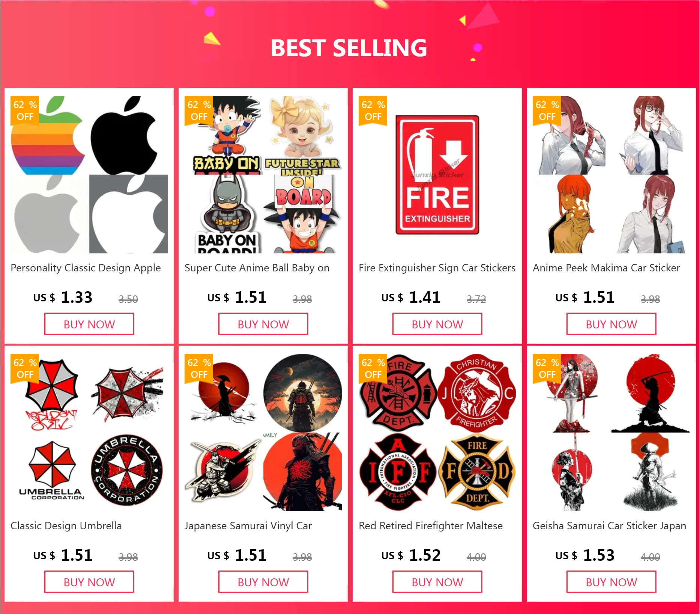Open the Umbrella Corporation round logo image
The image size is (700, 614).
pyautogui.click(x=127, y=470)
